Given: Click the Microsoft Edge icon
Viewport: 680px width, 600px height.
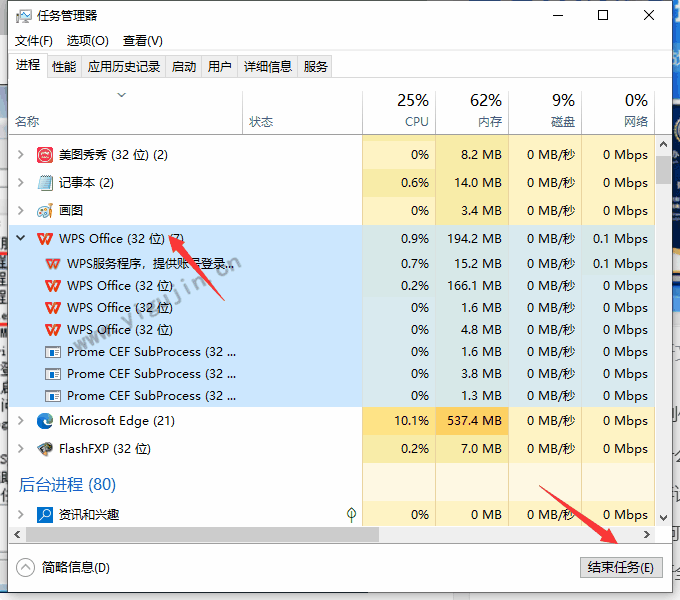Looking at the screenshot, I should click(x=45, y=421).
